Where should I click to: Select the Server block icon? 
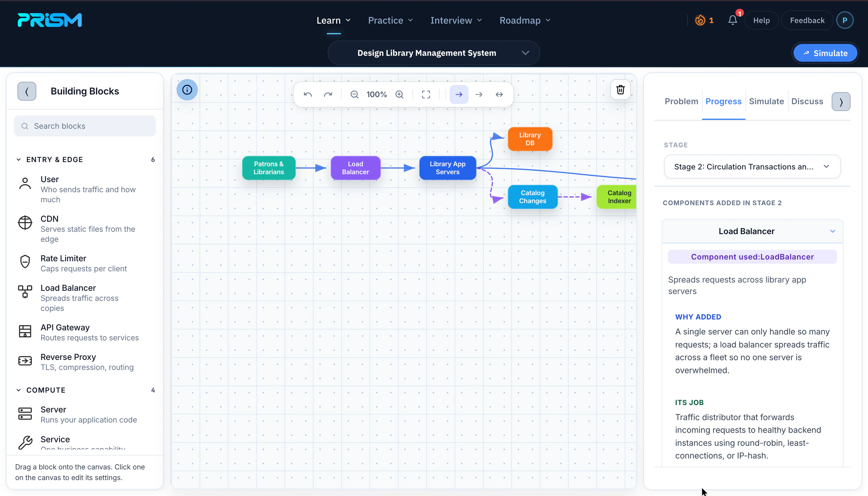(25, 414)
